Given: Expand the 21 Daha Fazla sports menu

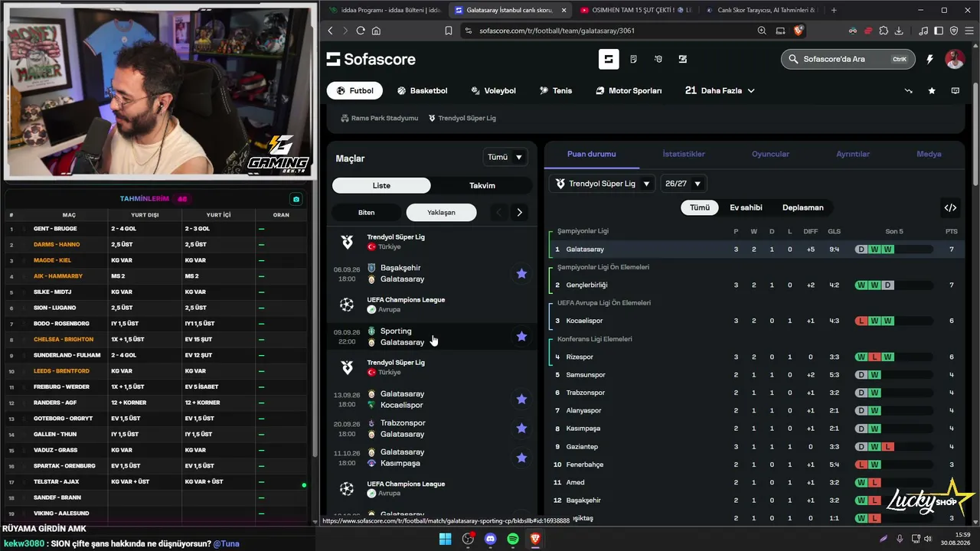Looking at the screenshot, I should [720, 90].
